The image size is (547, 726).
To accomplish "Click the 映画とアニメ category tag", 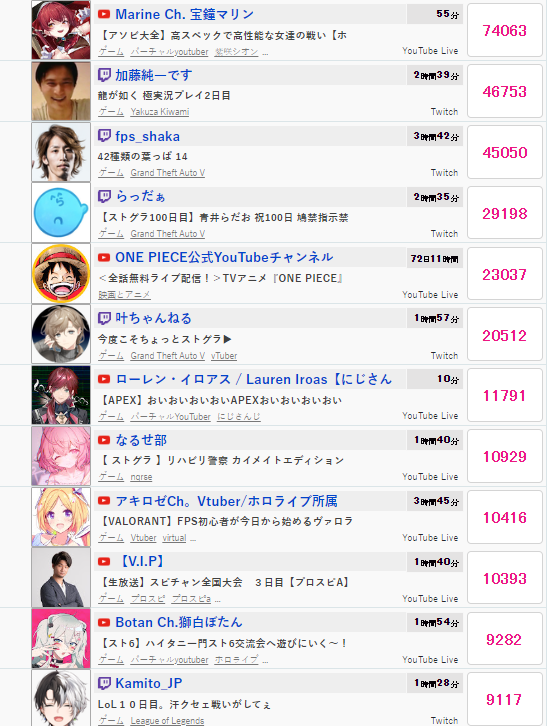I will (124, 295).
